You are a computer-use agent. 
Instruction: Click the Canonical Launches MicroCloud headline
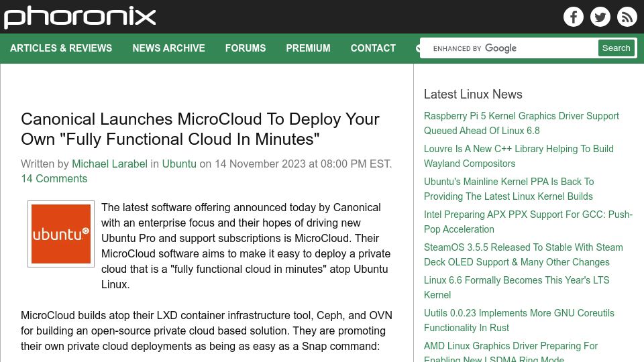200,129
